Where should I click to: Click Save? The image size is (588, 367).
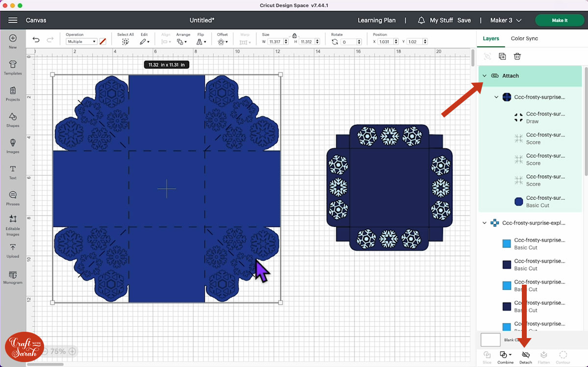(x=464, y=21)
